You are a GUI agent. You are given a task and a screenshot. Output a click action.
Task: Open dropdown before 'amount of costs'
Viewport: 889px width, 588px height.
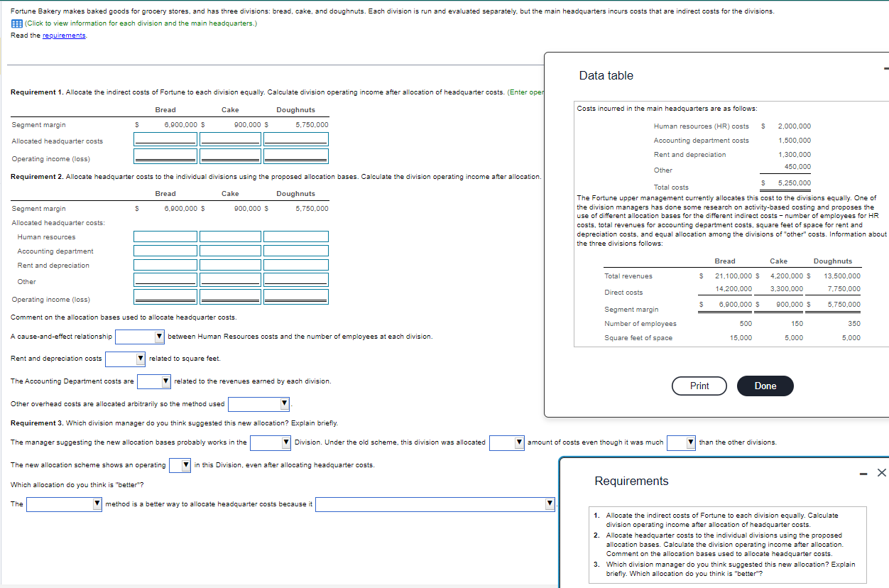507,442
